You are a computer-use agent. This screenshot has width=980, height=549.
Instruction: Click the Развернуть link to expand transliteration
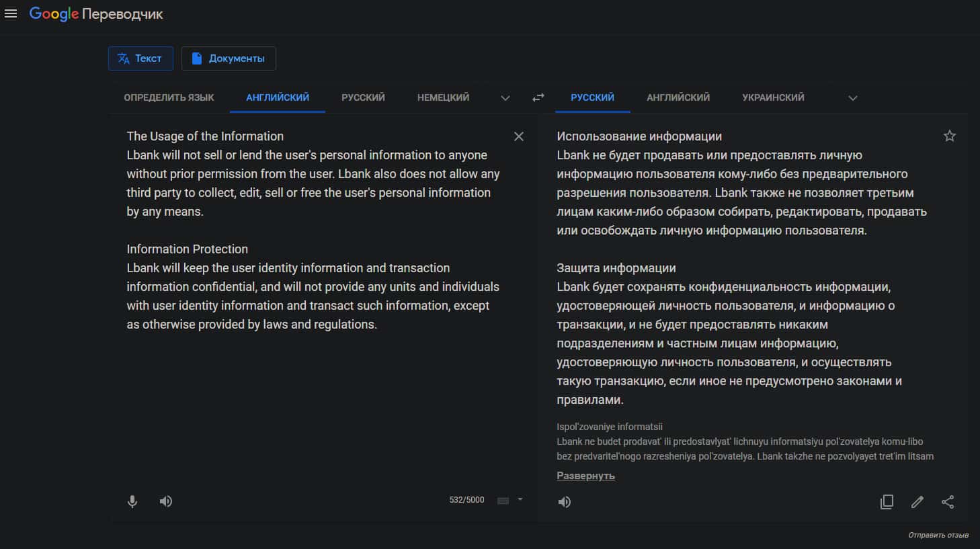coord(585,476)
